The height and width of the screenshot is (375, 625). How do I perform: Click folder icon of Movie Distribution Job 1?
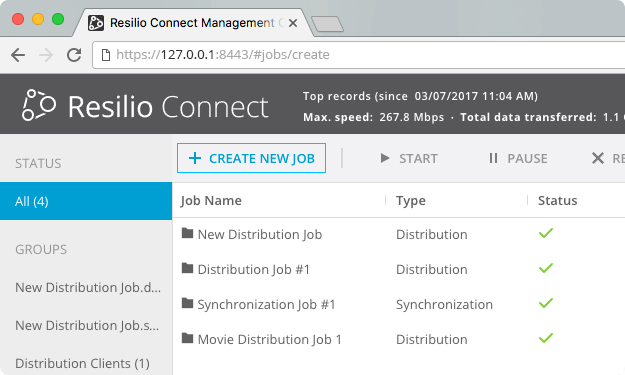pyautogui.click(x=187, y=338)
